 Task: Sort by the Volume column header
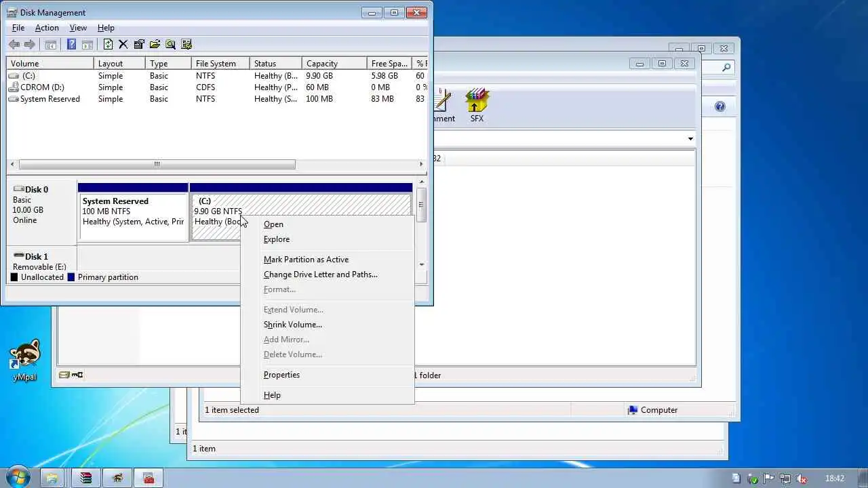click(50, 64)
